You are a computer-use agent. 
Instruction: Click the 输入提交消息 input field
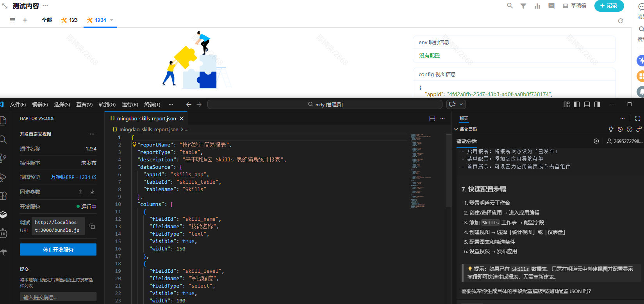point(58,297)
